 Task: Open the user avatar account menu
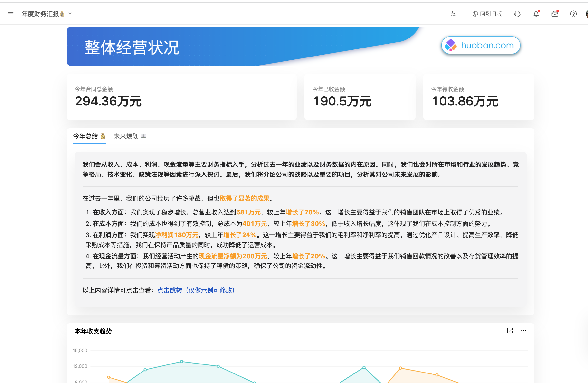tap(586, 14)
